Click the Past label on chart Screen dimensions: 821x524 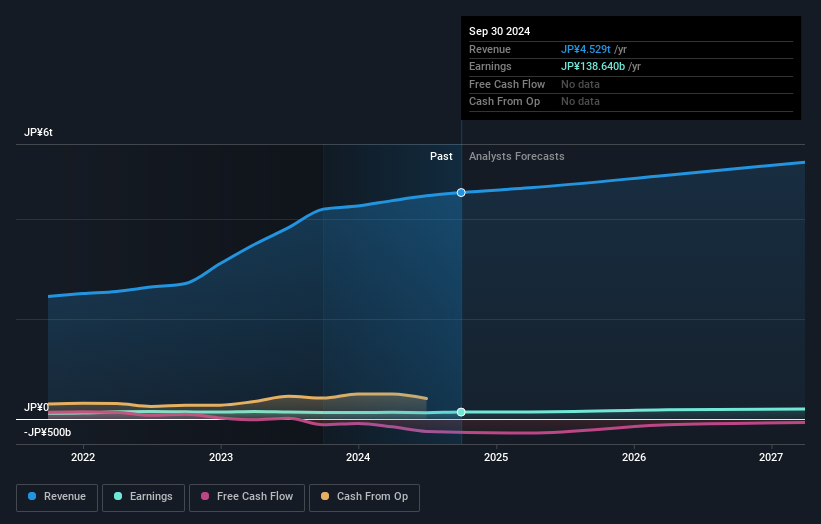(x=441, y=157)
